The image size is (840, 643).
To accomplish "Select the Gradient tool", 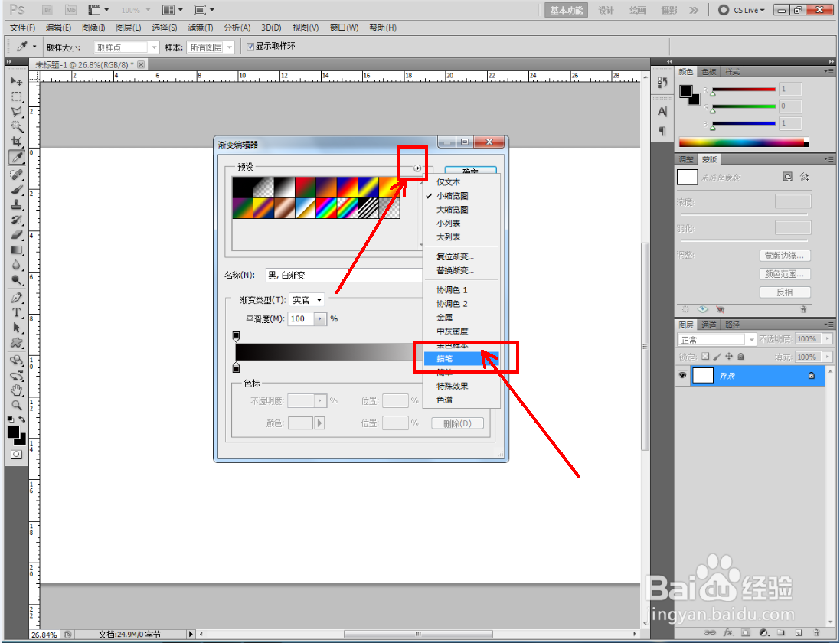I will coord(17,250).
